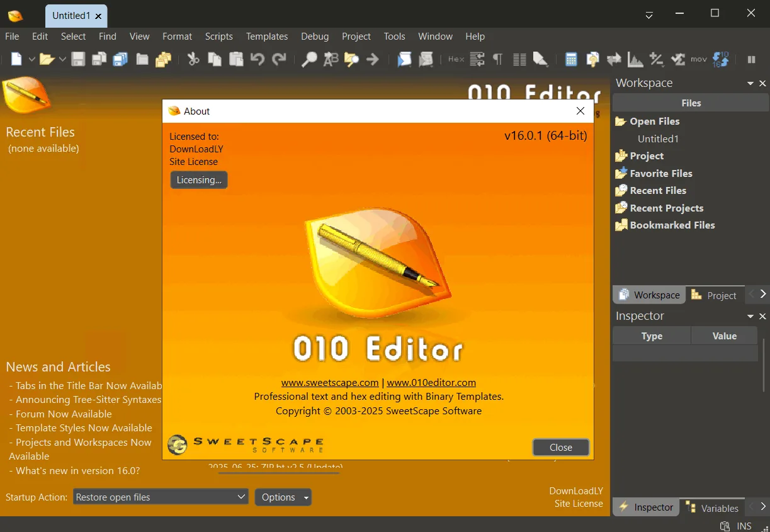The image size is (770, 532).
Task: Select Bookmarked Files in Workspace tree
Action: 672,225
